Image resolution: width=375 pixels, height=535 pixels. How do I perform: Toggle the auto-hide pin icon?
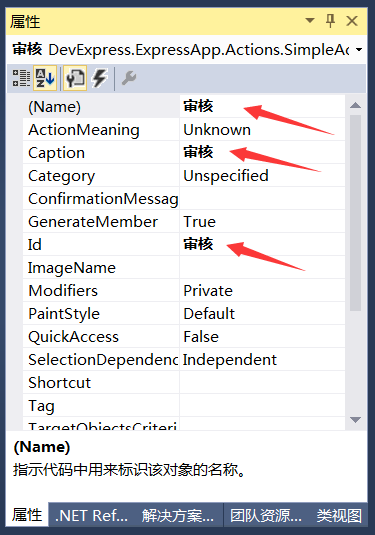coord(330,21)
